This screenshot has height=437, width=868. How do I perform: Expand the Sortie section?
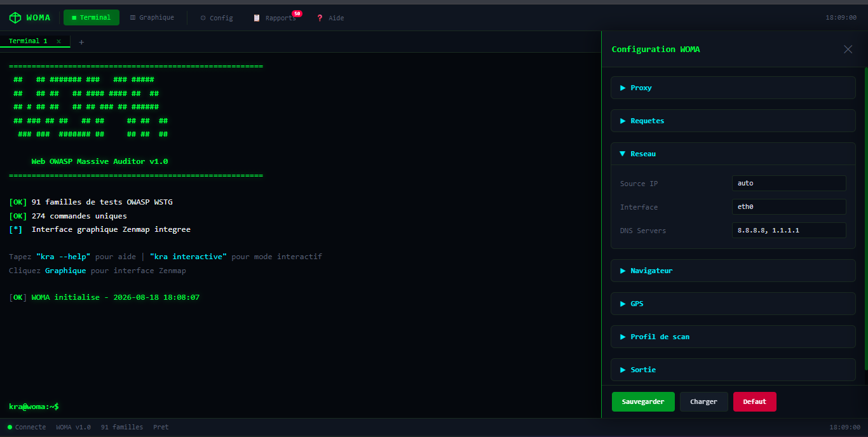733,370
